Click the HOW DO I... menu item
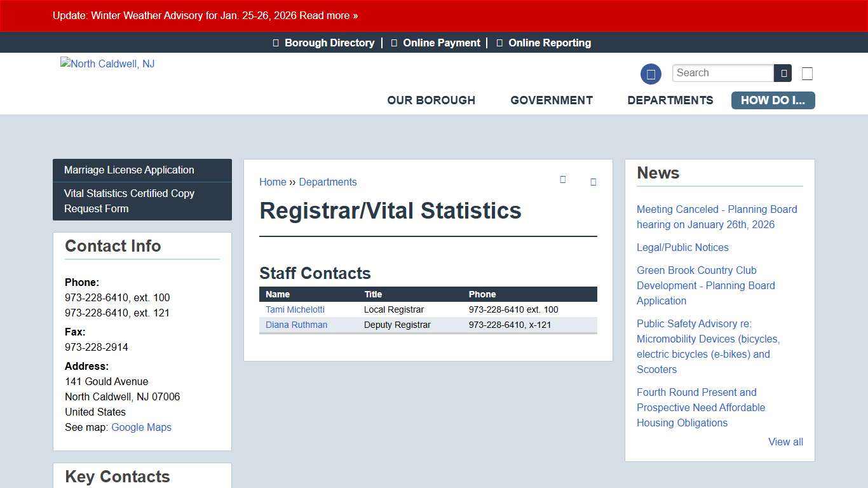868x488 pixels. coord(773,100)
